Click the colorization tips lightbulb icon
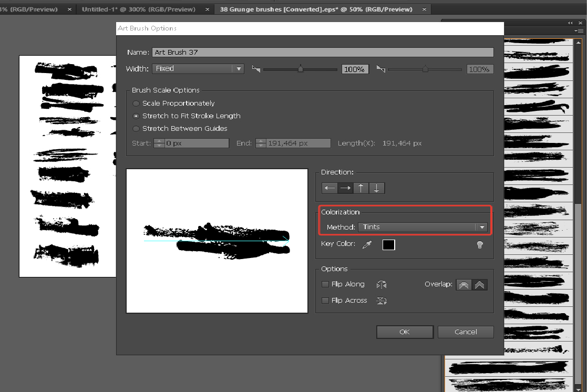 [x=479, y=244]
